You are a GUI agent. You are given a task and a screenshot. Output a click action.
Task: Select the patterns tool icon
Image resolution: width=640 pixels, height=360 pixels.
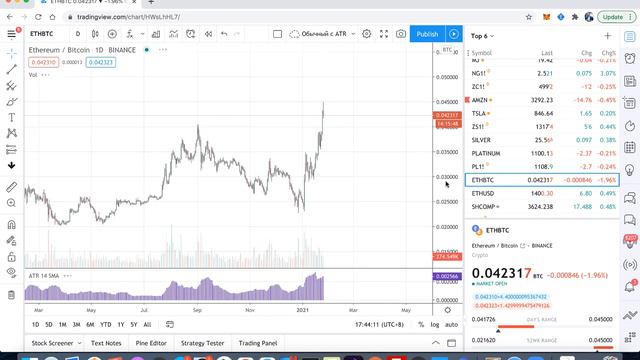(x=11, y=133)
